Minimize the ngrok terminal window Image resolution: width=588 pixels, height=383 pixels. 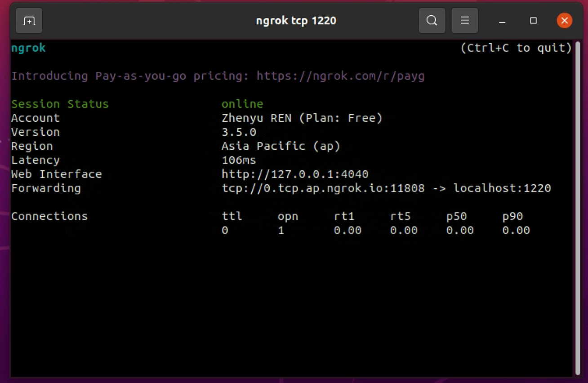tap(503, 21)
